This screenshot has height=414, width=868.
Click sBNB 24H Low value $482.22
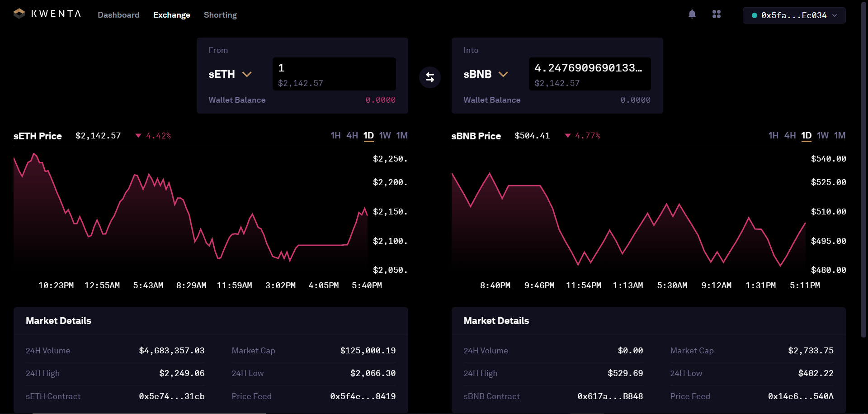point(816,373)
